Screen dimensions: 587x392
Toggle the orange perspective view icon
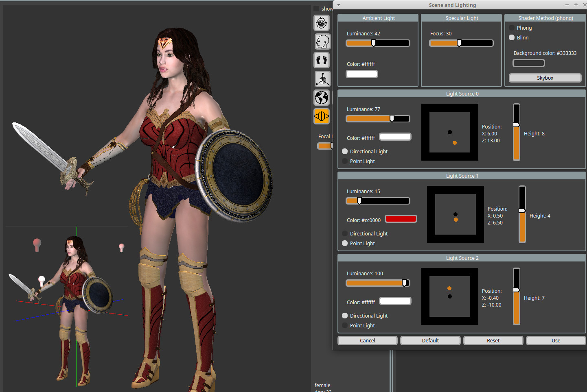pos(322,116)
